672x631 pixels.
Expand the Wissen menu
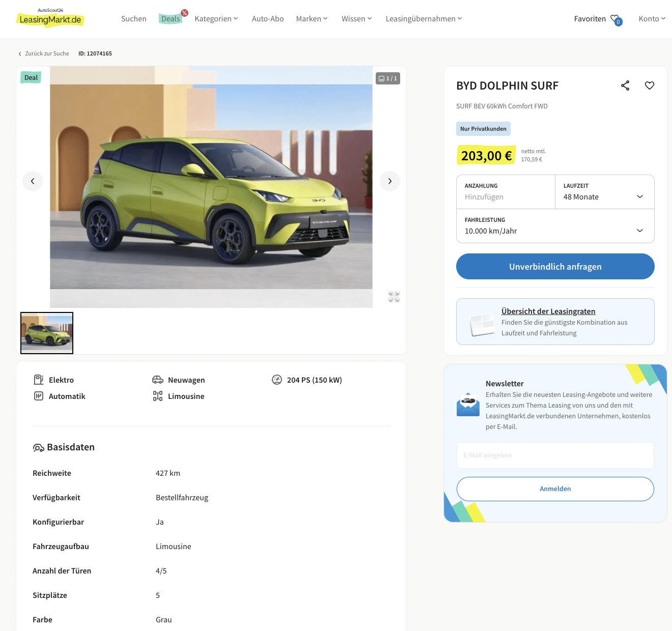pyautogui.click(x=357, y=19)
